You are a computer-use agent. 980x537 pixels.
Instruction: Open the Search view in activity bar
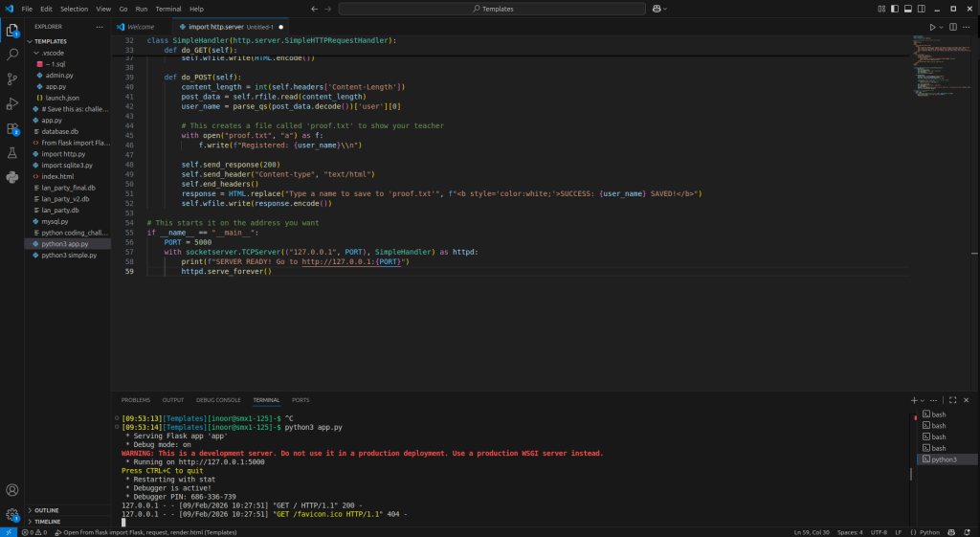click(x=12, y=55)
